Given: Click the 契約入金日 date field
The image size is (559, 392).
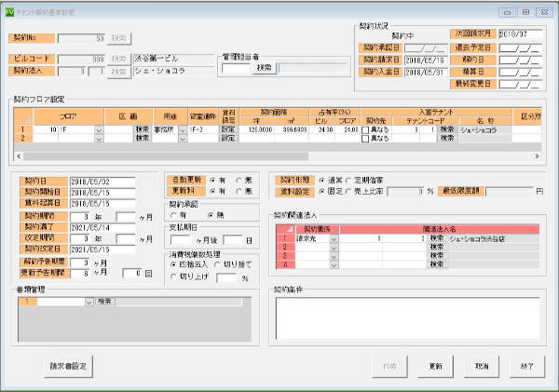Looking at the screenshot, I should [426, 73].
